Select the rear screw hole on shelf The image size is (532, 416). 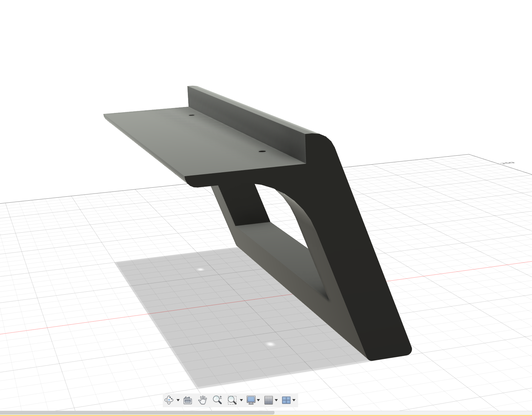[x=191, y=115]
